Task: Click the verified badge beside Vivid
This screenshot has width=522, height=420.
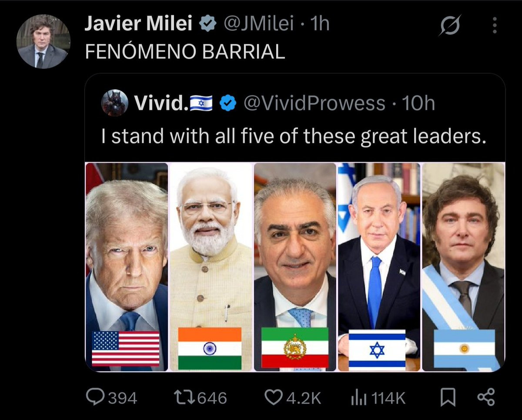Action: tap(228, 103)
